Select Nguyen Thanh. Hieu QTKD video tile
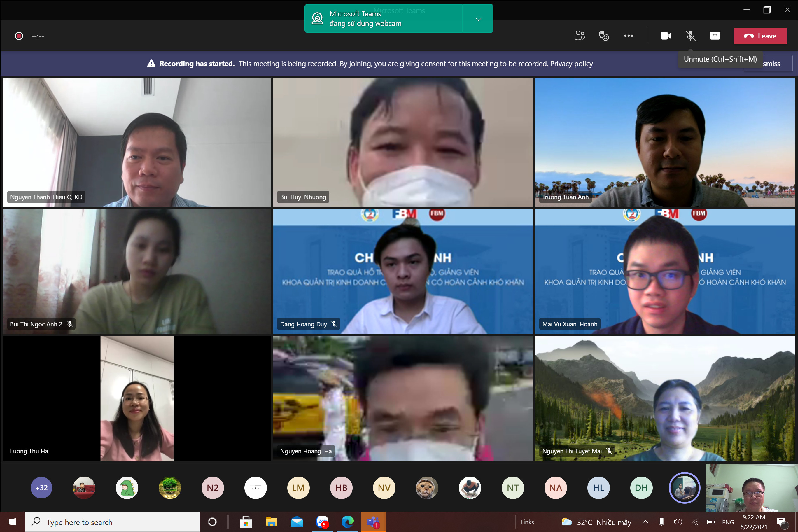 (137, 142)
